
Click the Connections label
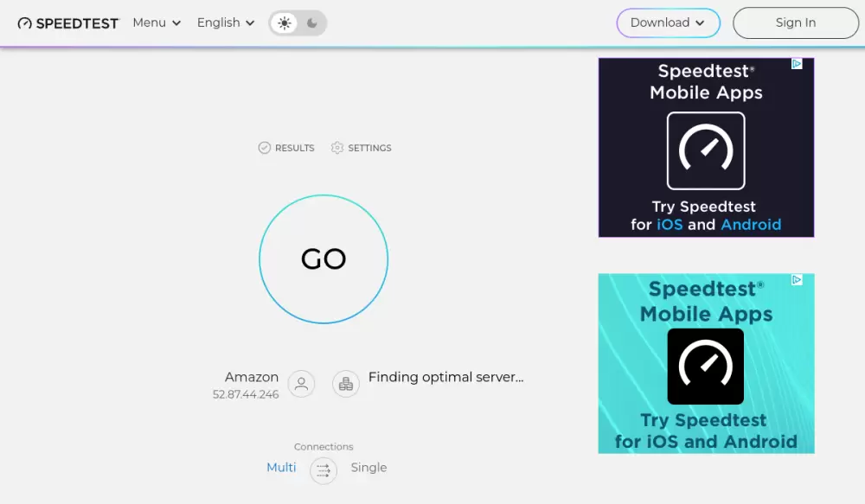[324, 447]
